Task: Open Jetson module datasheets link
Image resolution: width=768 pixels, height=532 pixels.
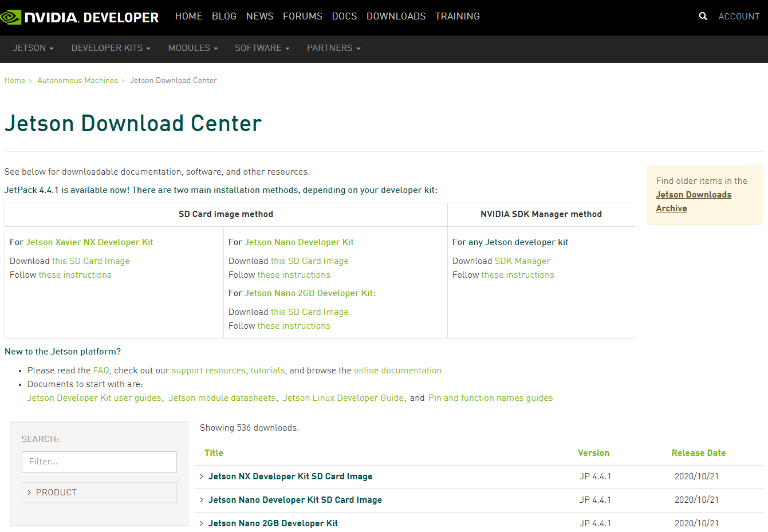Action: click(x=222, y=398)
